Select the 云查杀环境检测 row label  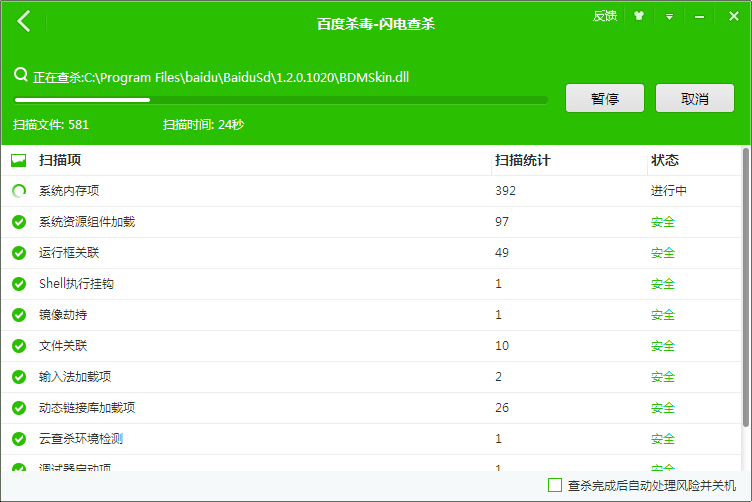point(81,439)
